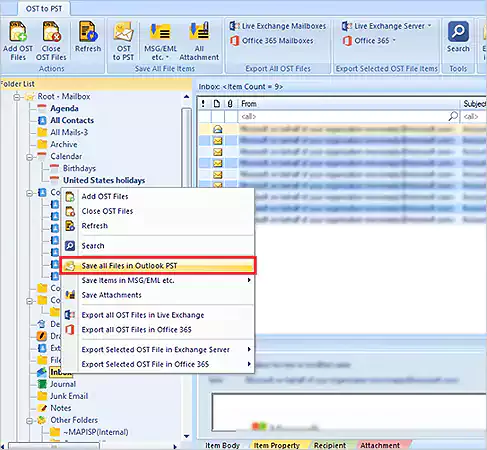Collapse the Calendar tree node

(29, 157)
